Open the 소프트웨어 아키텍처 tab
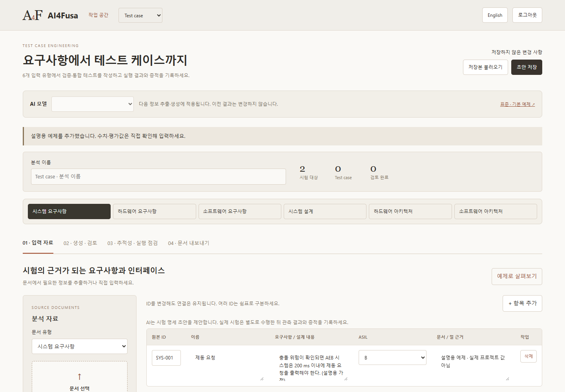The image size is (565, 392). (496, 211)
